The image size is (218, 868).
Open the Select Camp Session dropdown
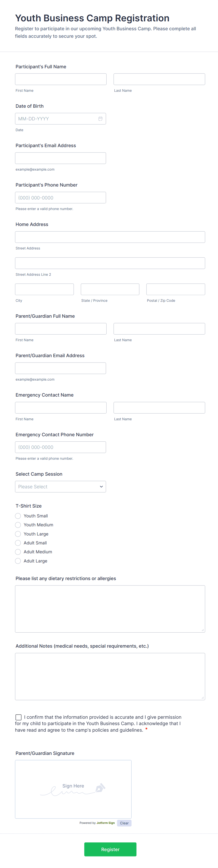[60, 487]
